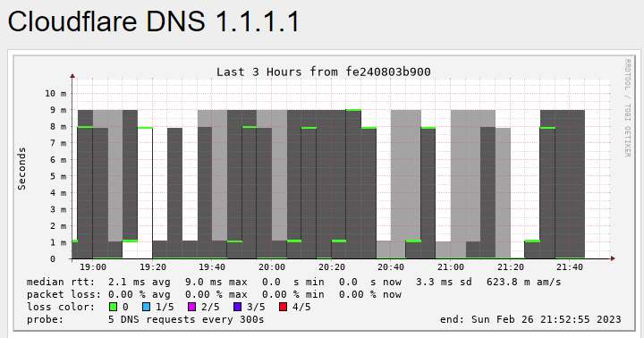The image size is (644, 338).
Task: Click the 20:00 time axis label
Action: tap(272, 267)
